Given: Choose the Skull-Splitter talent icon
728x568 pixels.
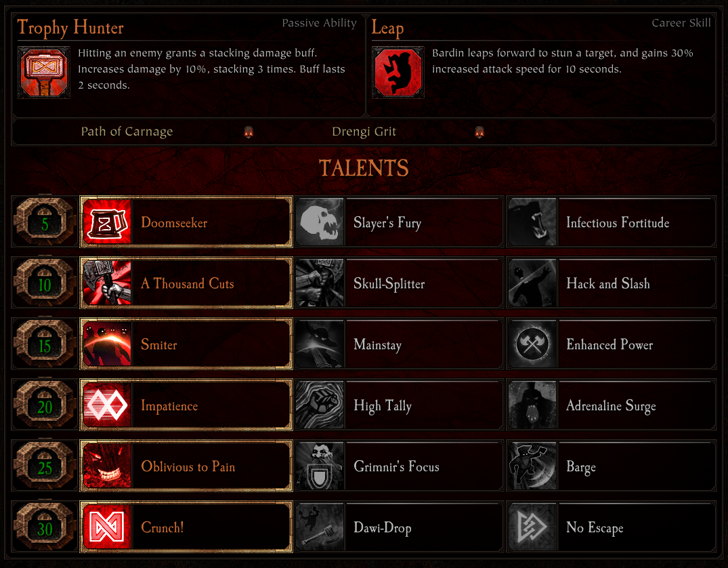Looking at the screenshot, I should [x=320, y=283].
